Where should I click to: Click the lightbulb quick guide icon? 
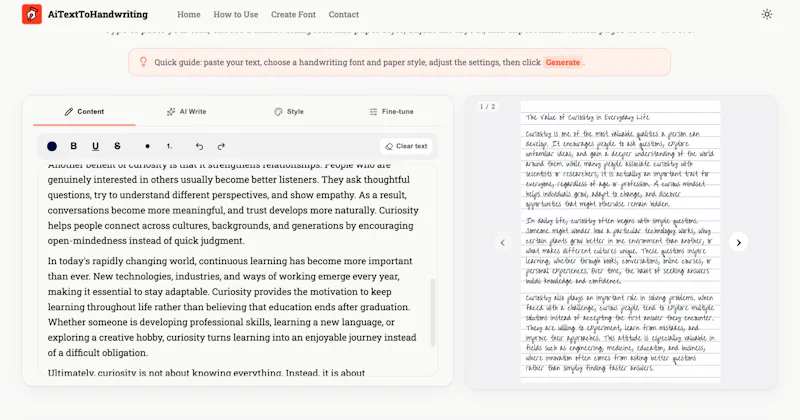[x=143, y=62]
